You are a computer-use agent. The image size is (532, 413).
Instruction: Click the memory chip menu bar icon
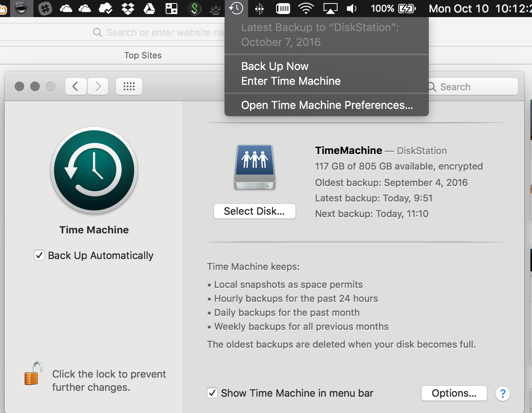coord(283,9)
